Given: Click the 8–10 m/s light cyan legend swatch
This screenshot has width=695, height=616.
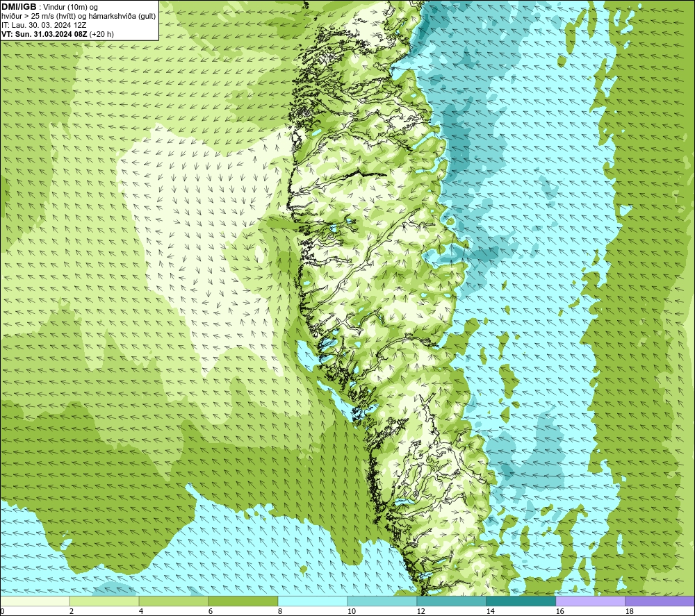Looking at the screenshot, I should 313,601.
